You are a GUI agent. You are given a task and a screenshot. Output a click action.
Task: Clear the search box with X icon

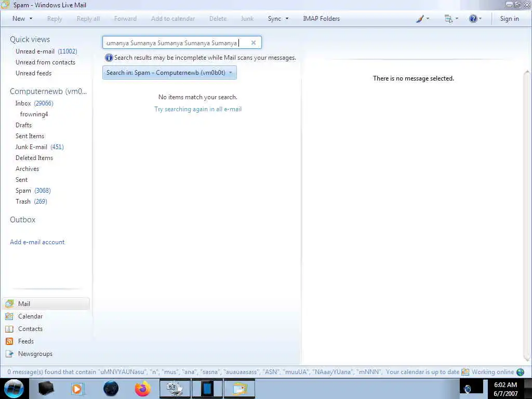pyautogui.click(x=254, y=43)
